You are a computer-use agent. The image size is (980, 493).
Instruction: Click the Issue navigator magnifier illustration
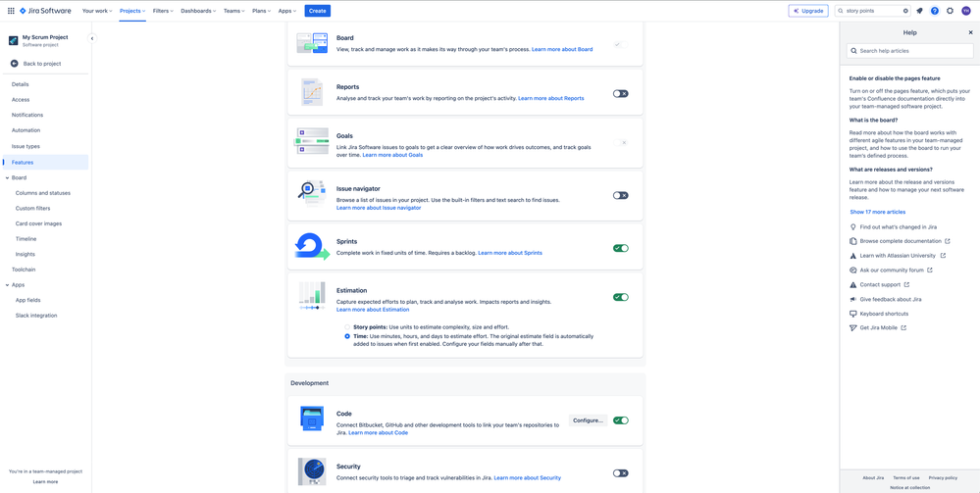tap(312, 191)
